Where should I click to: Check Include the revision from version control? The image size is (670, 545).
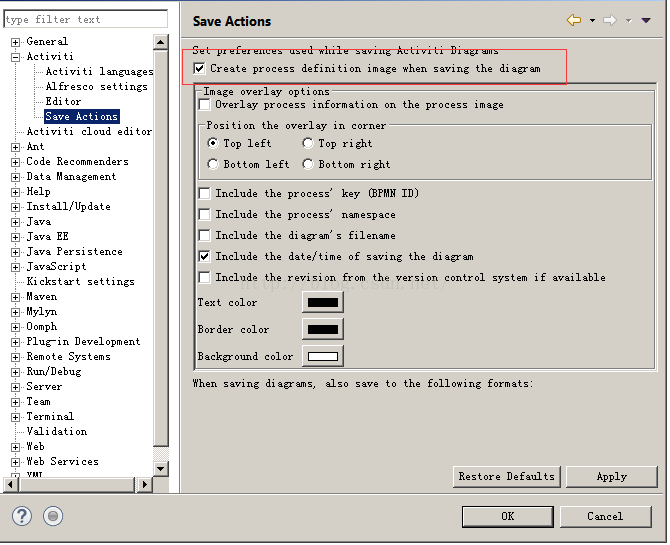coord(205,277)
